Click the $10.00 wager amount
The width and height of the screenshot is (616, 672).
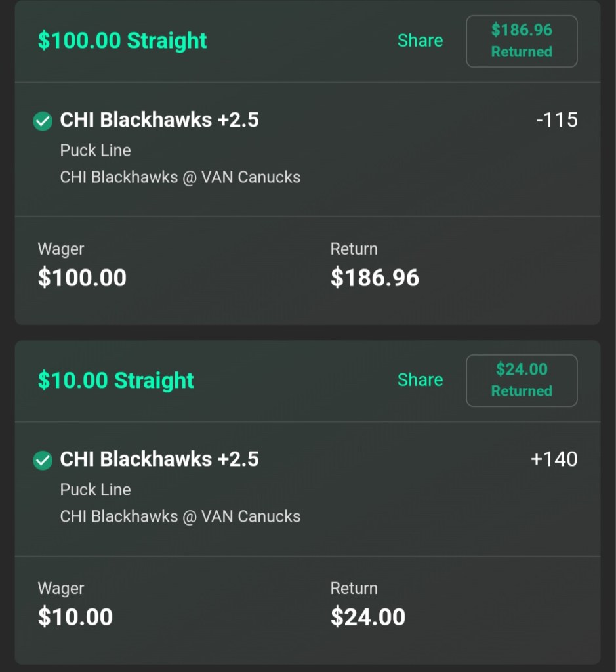(x=75, y=617)
